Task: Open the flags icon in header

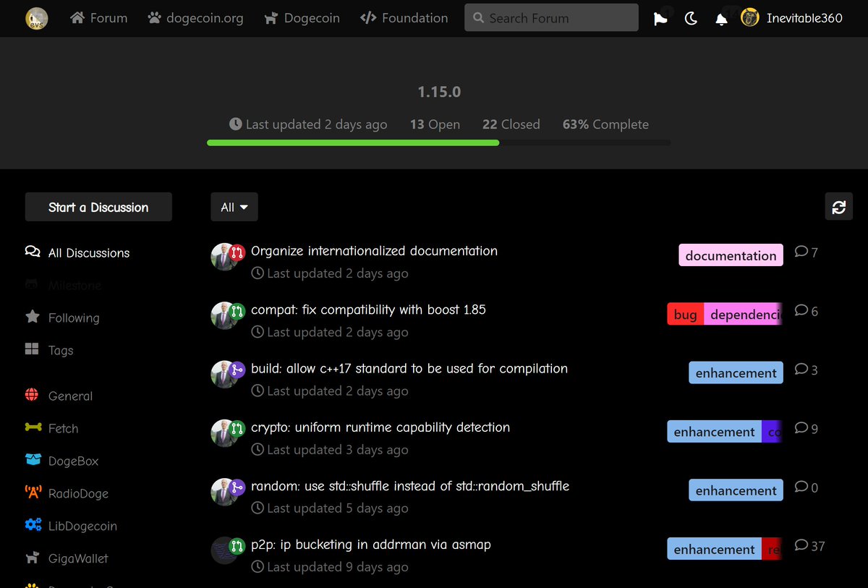Action: [x=660, y=19]
